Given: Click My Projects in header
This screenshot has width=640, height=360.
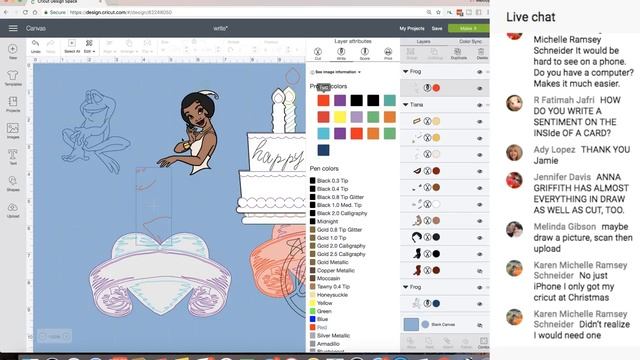Looking at the screenshot, I should [412, 29].
